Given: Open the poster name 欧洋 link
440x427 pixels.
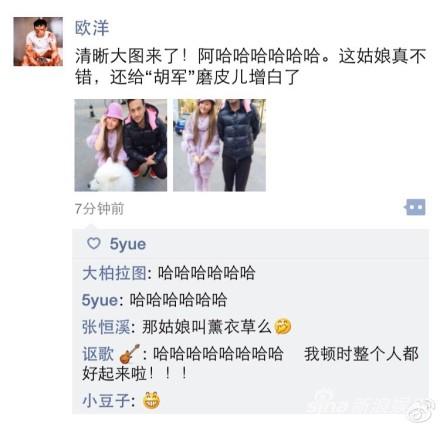Looking at the screenshot, I should [92, 28].
